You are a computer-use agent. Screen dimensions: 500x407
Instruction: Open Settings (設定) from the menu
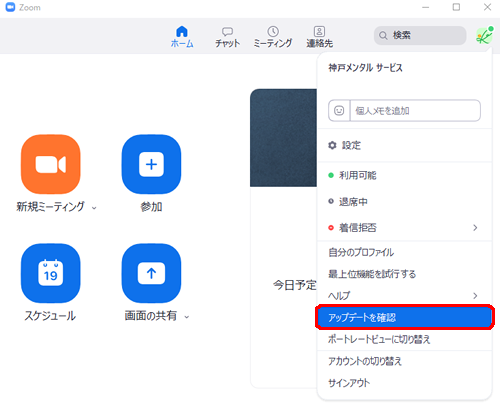(404, 145)
